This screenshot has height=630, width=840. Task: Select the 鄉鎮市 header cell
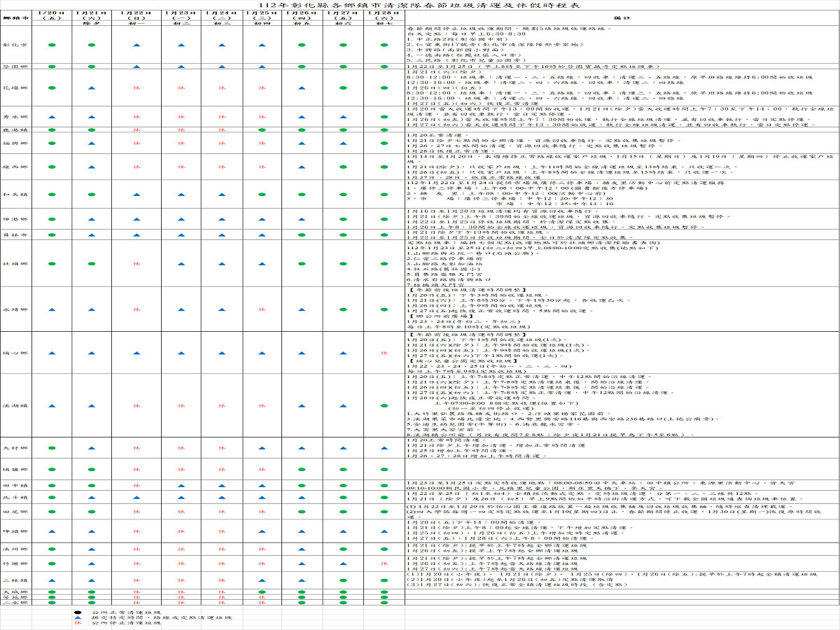[15, 16]
